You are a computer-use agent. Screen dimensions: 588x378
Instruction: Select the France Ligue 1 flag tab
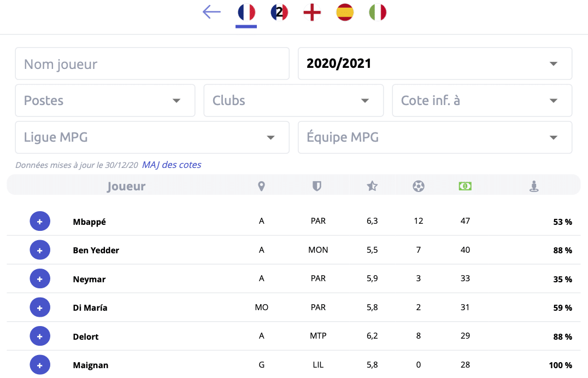pyautogui.click(x=246, y=12)
